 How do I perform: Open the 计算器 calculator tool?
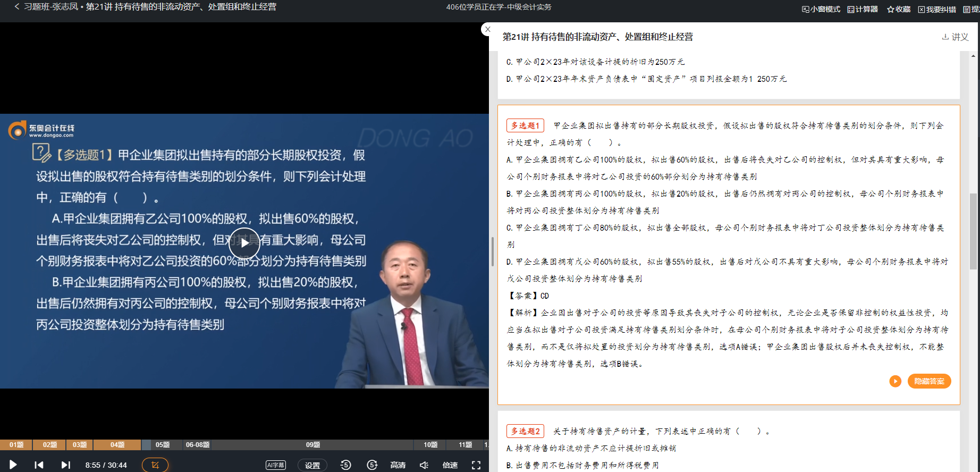click(x=863, y=9)
